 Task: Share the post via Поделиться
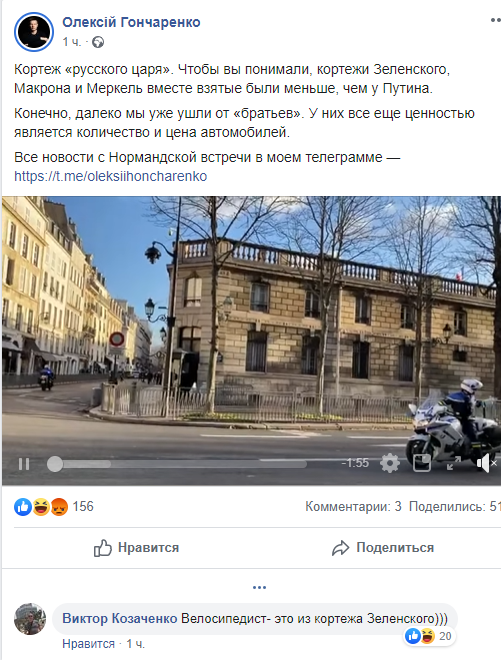pyautogui.click(x=383, y=548)
